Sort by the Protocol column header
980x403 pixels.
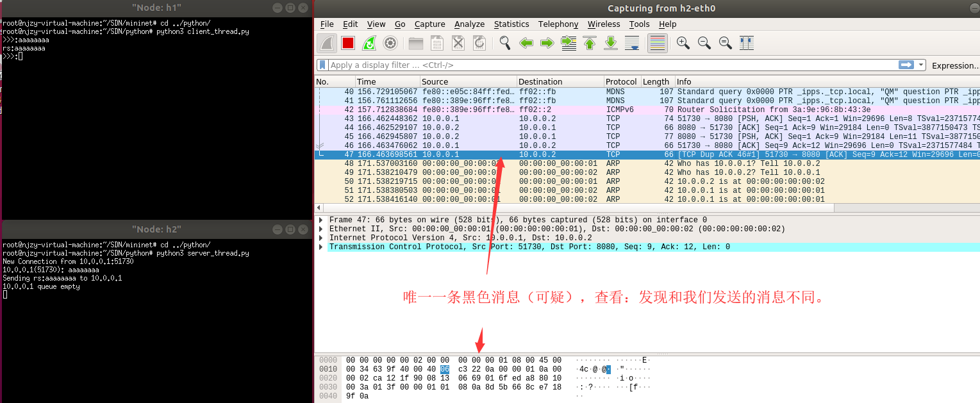click(622, 81)
